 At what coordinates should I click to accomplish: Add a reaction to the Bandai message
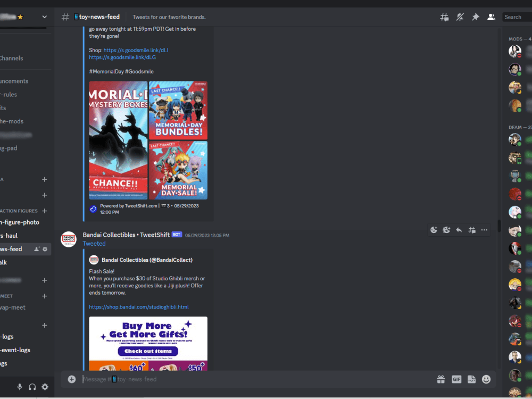434,230
